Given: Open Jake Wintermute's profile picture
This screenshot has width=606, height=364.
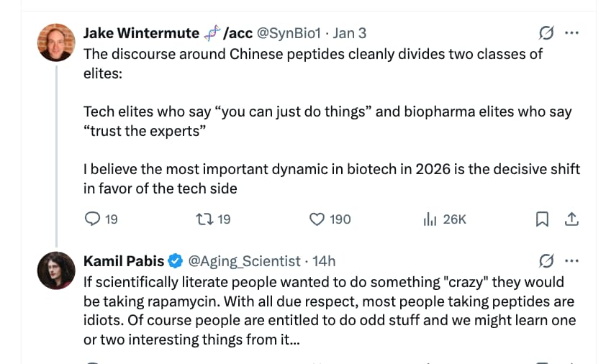Looking at the screenshot, I should (56, 42).
